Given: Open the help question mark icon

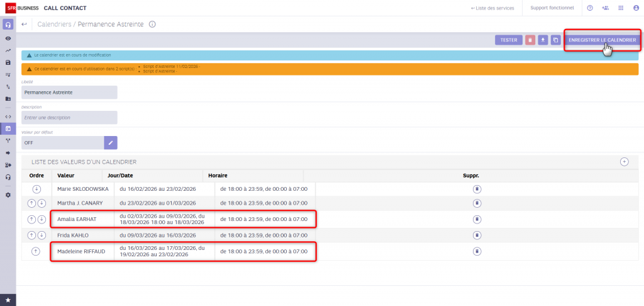Looking at the screenshot, I should (590, 8).
